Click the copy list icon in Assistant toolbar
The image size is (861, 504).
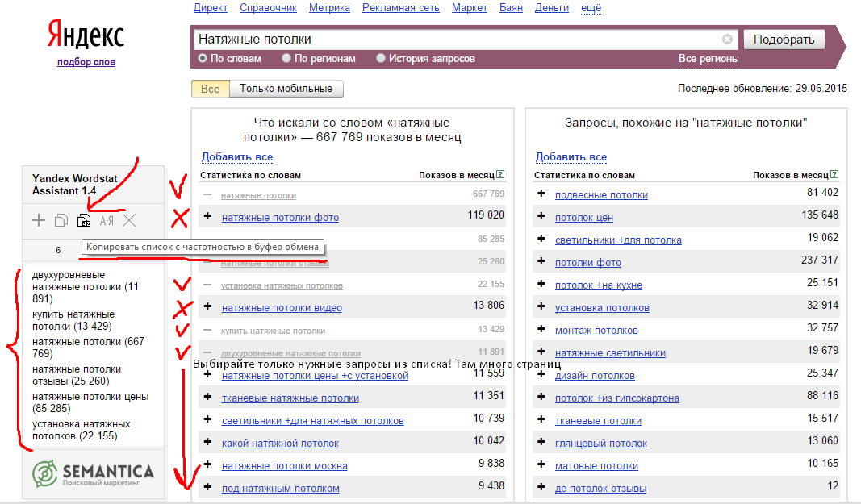[61, 221]
